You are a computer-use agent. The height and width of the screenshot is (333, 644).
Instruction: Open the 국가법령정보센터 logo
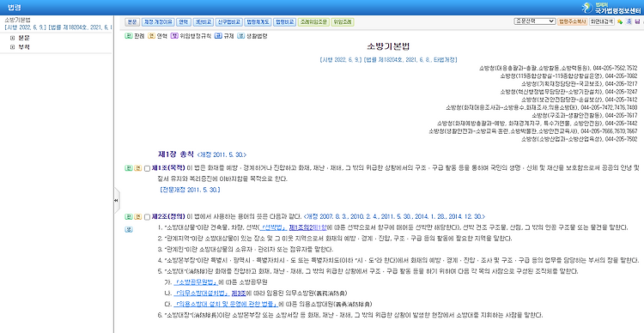(611, 8)
